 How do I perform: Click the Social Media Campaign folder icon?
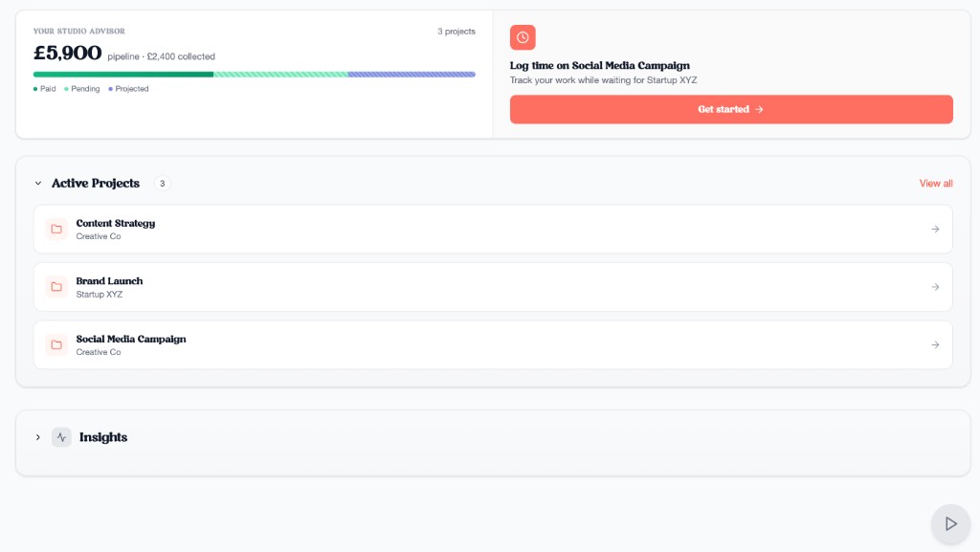pos(56,345)
